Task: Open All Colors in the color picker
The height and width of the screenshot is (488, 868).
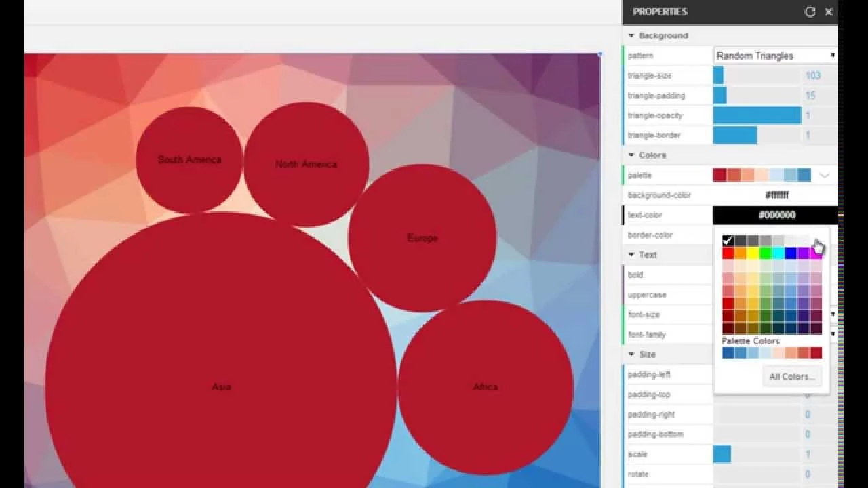Action: click(791, 376)
